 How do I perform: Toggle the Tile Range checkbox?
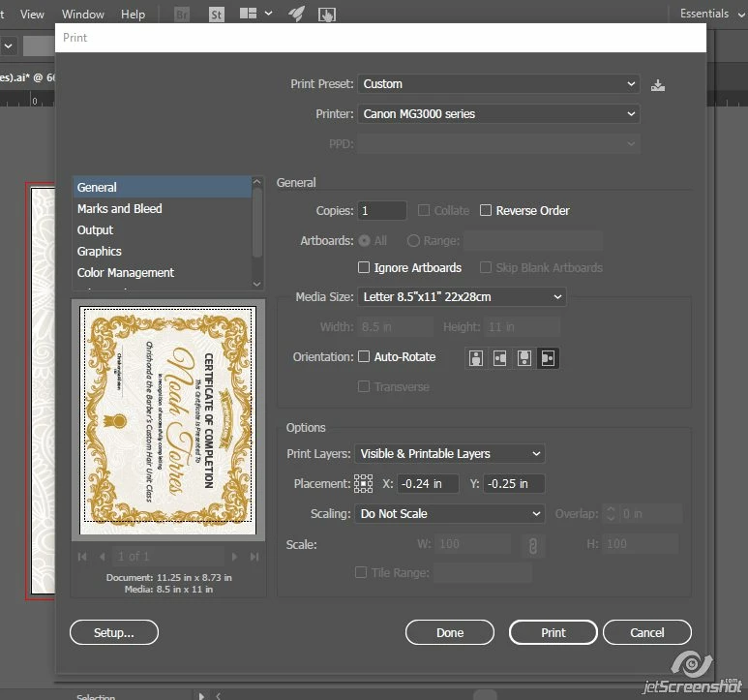click(361, 571)
